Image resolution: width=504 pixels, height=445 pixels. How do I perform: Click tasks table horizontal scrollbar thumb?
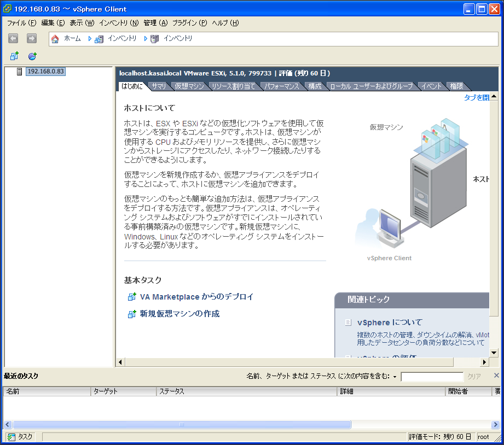(182, 424)
